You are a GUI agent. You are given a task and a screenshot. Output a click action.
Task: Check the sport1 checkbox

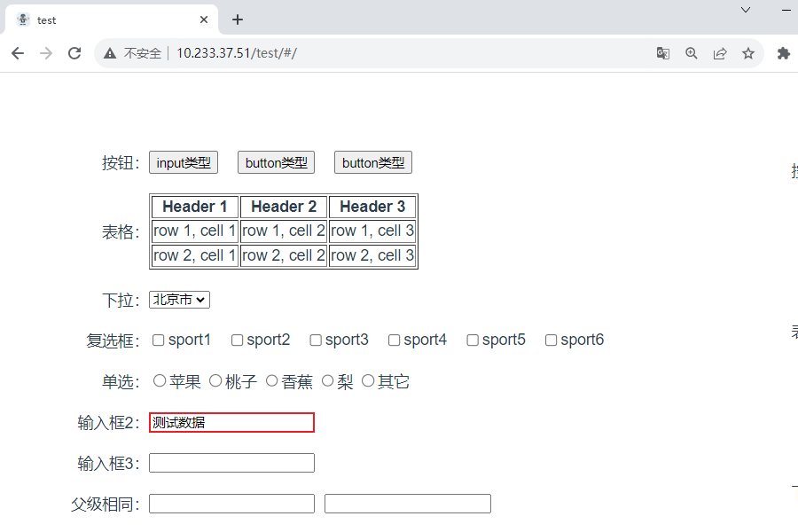tap(159, 340)
